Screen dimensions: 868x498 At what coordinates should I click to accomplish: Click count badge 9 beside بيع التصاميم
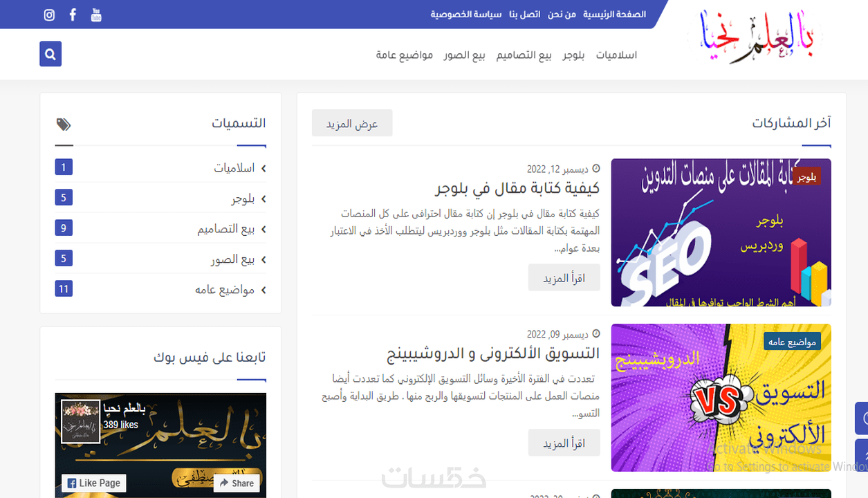(x=64, y=228)
